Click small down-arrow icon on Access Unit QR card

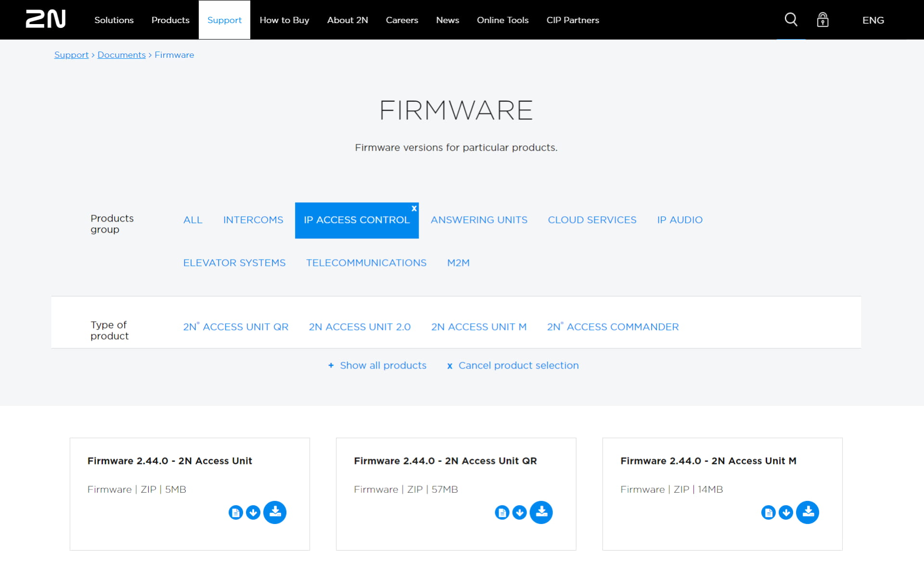click(519, 512)
